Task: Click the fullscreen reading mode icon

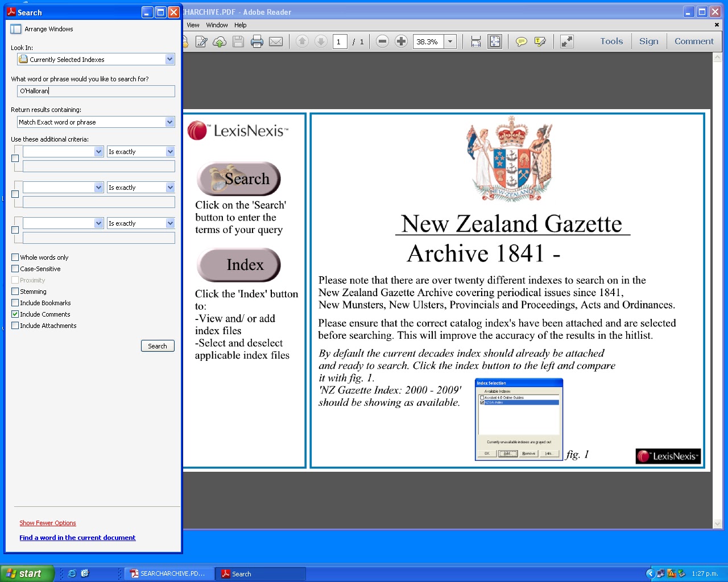Action: point(566,41)
